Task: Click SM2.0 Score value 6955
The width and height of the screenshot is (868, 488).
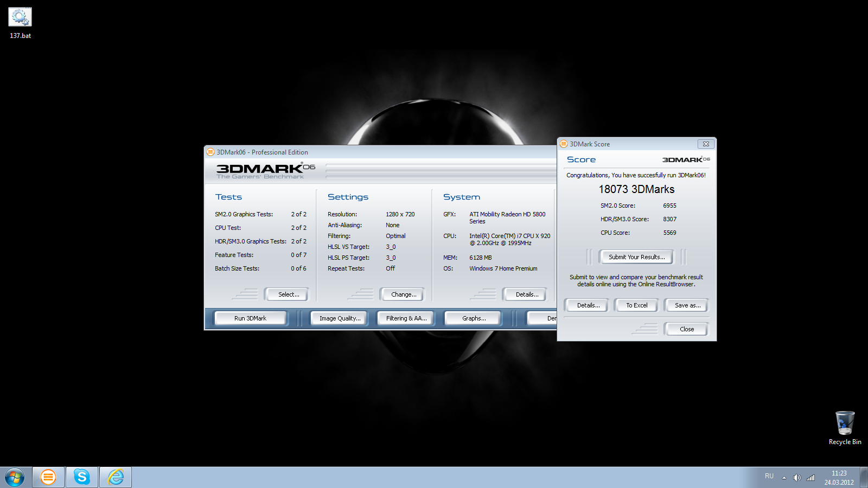Action: (669, 206)
